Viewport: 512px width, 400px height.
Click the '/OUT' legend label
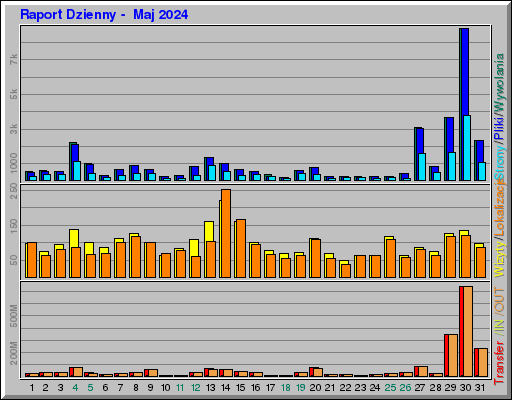coord(500,301)
